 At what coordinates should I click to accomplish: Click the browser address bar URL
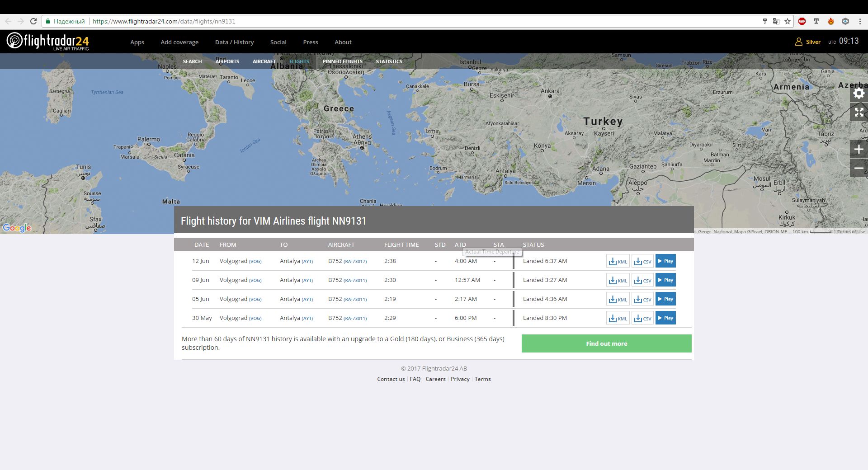tap(164, 21)
